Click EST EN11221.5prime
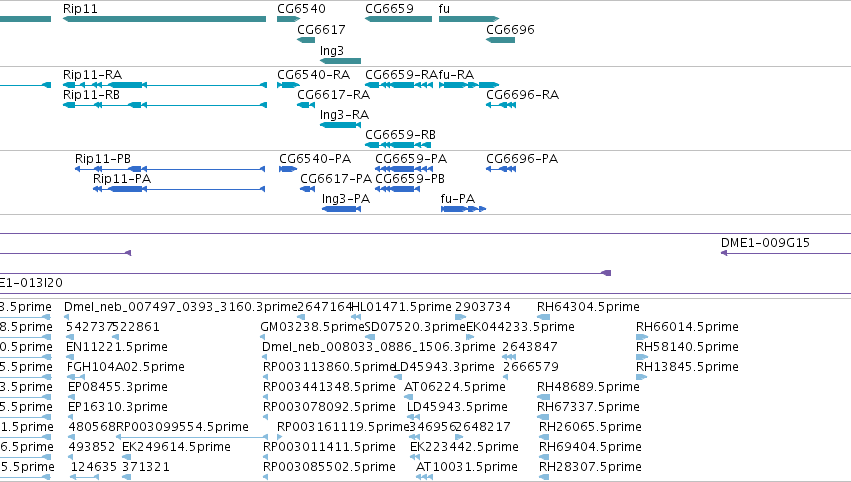 [x=117, y=347]
